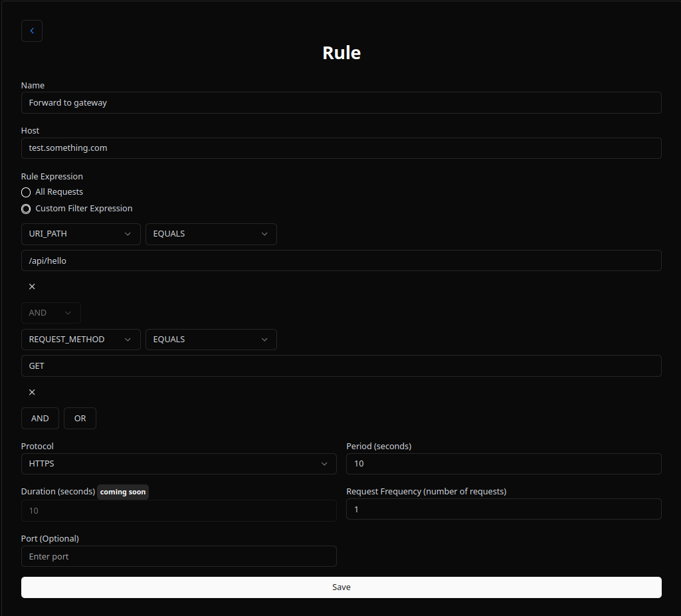The image size is (681, 616).
Task: Open EQUALS operator dropdown beside REQUEST_METHOD
Action: [211, 340]
